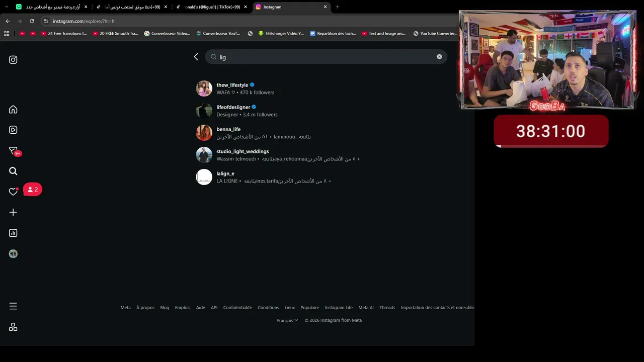Open the Instagram Lite footer link

pos(339,308)
